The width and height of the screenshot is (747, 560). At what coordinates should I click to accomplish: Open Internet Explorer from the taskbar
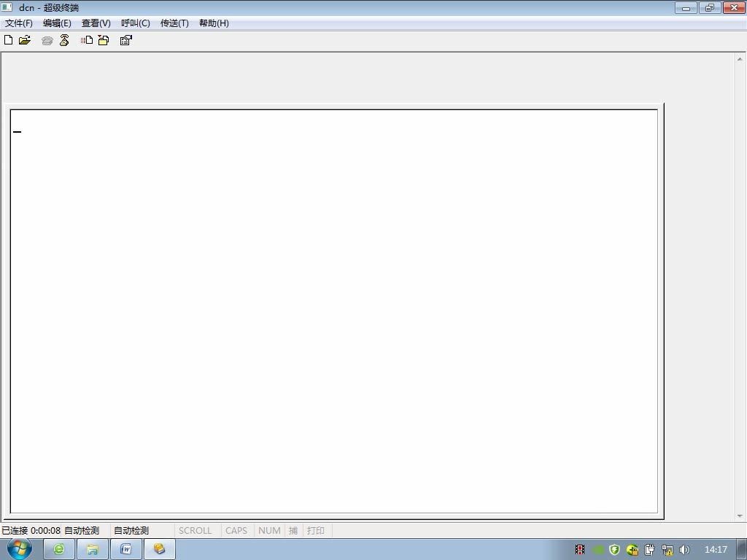point(59,549)
